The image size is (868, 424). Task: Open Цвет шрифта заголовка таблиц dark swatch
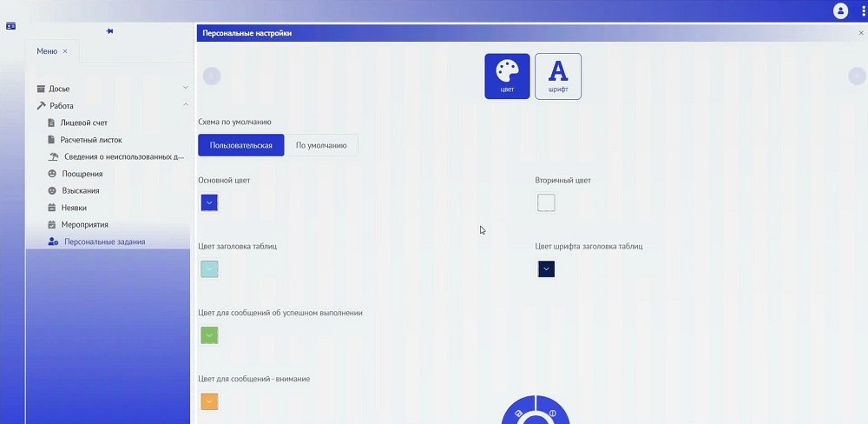click(546, 269)
